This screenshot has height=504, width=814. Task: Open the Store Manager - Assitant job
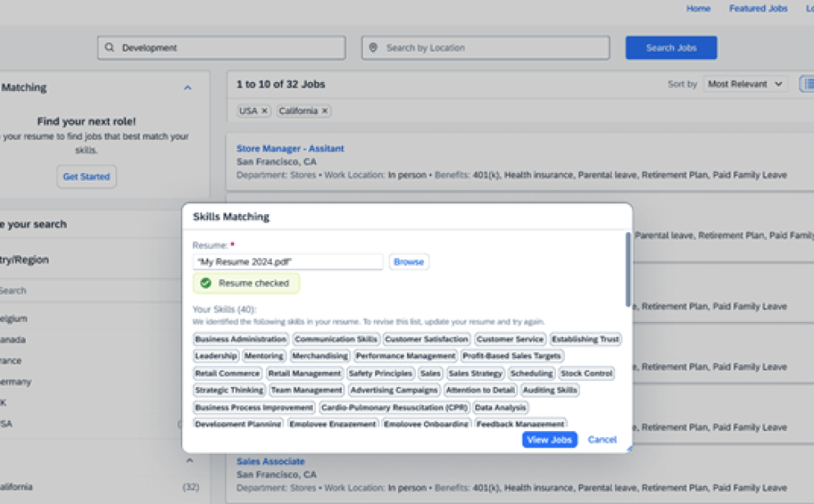coord(290,149)
